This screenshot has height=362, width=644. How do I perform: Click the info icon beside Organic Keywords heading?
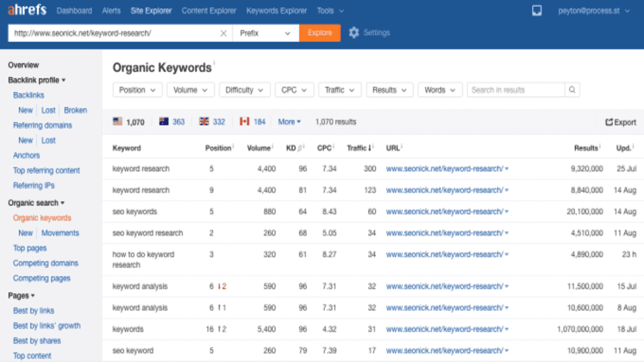[216, 62]
